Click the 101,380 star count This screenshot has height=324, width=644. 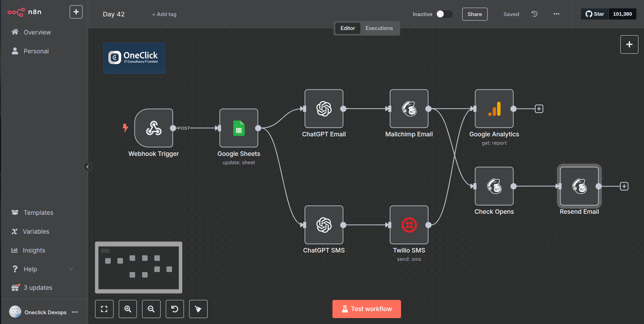(622, 14)
